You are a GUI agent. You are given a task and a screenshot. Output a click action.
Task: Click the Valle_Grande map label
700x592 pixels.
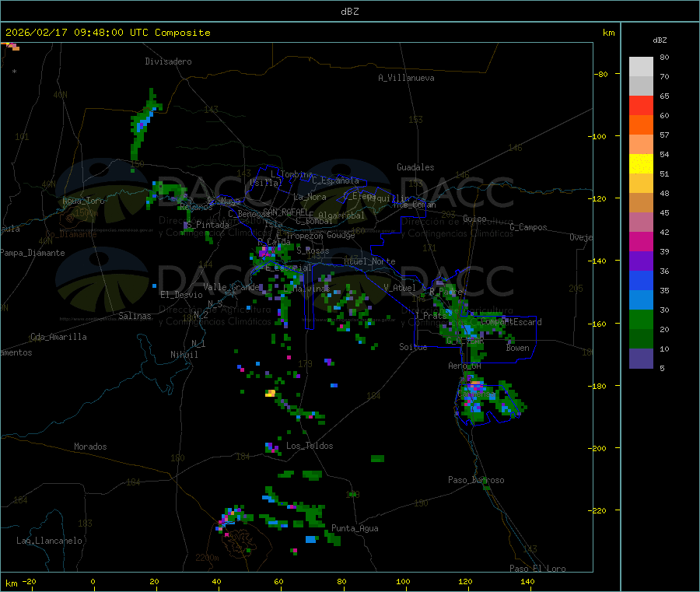(x=231, y=286)
